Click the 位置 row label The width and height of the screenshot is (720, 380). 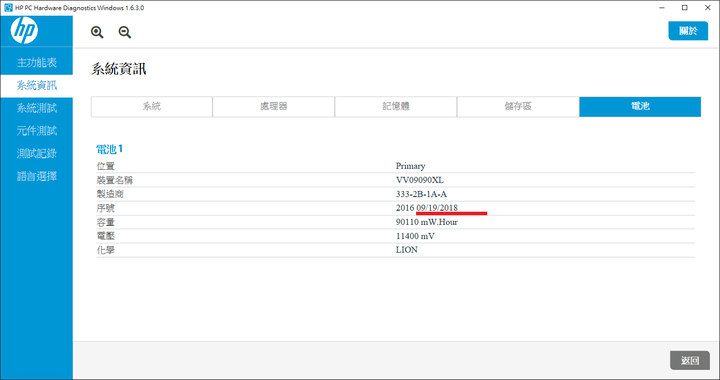click(106, 166)
